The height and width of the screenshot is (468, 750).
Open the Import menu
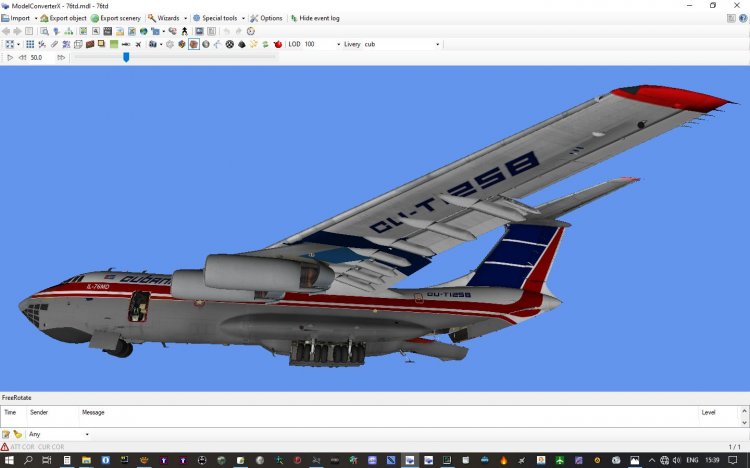(x=15, y=18)
